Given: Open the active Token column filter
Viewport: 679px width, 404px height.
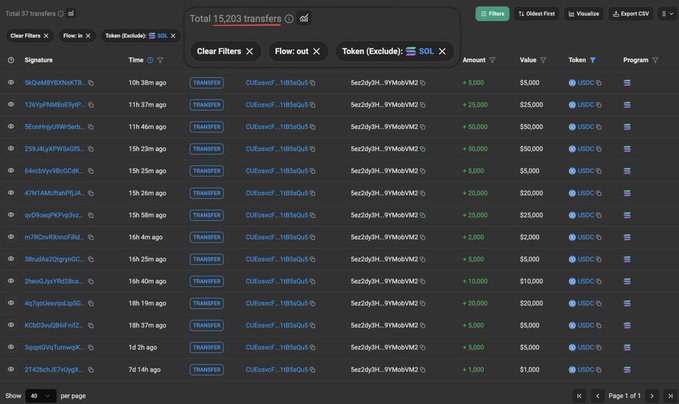Looking at the screenshot, I should 593,60.
